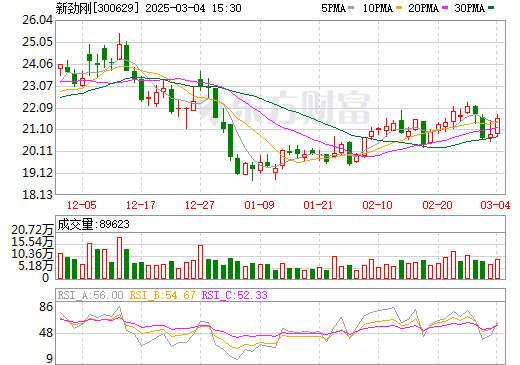This screenshot has width=520, height=365.
Task: Click the RSI_A:56.00 indicator label
Action: click(x=90, y=295)
